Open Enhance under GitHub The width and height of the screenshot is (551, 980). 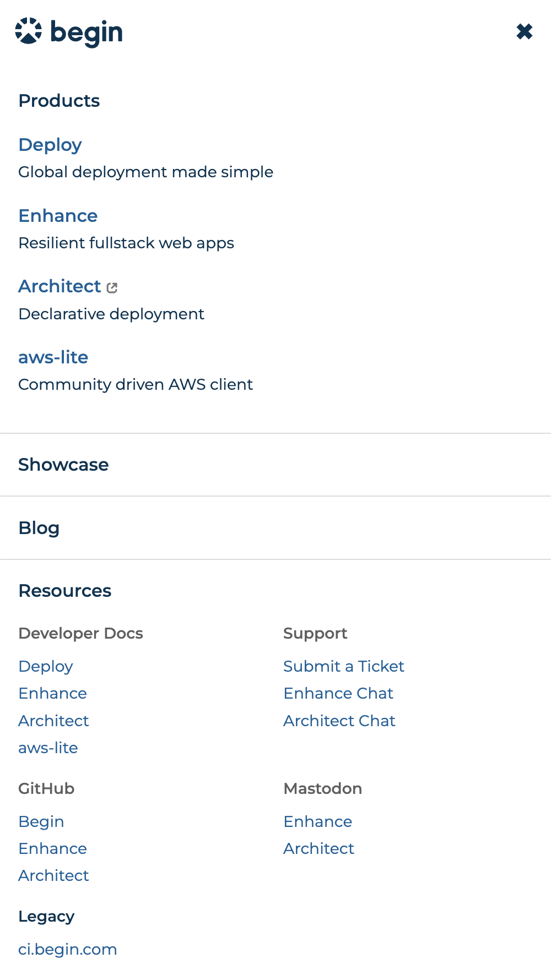click(x=53, y=848)
